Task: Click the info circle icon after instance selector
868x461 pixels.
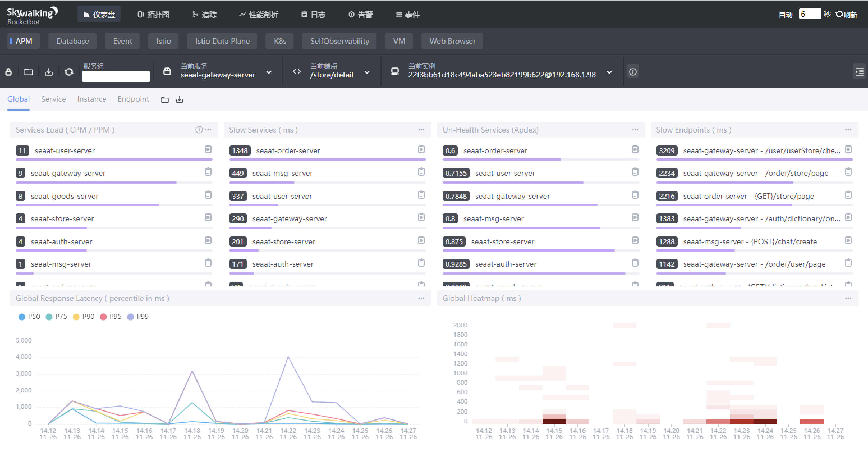Action: click(x=633, y=72)
